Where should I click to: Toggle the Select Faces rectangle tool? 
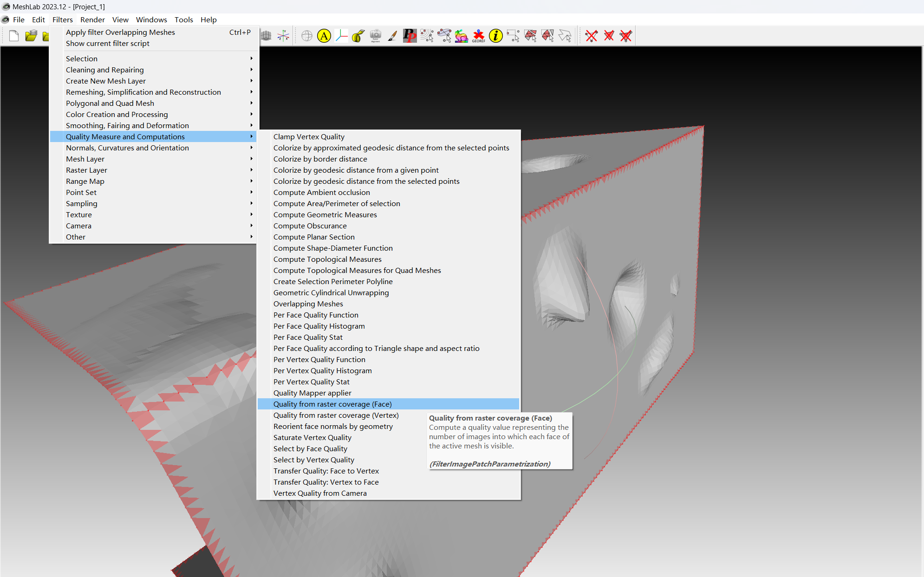tap(530, 36)
